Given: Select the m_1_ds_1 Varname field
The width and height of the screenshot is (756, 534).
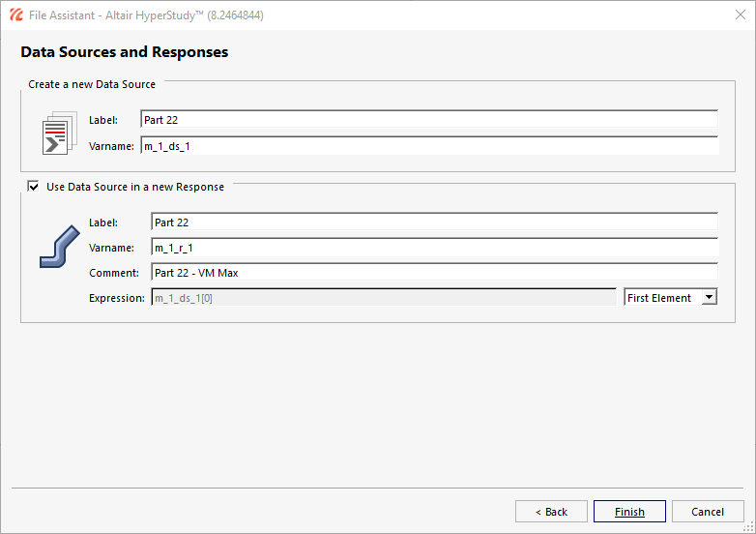Looking at the screenshot, I should [429, 146].
